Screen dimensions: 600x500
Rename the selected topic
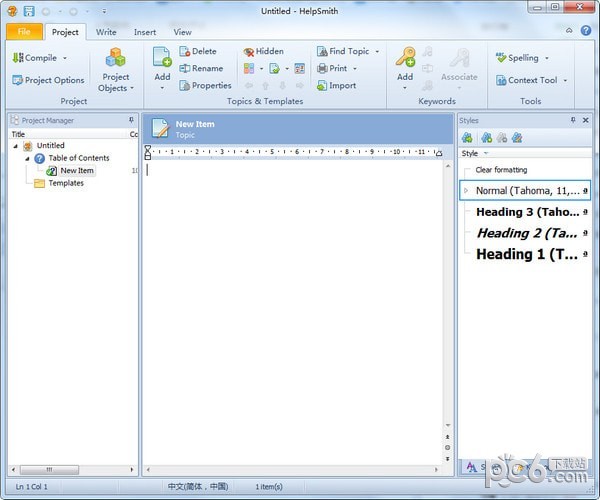click(x=201, y=68)
